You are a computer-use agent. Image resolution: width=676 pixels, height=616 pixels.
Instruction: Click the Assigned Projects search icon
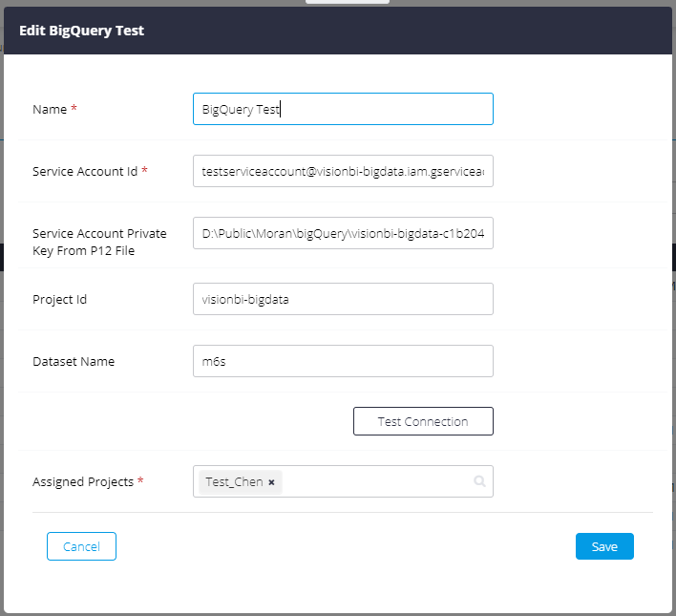pos(479,481)
